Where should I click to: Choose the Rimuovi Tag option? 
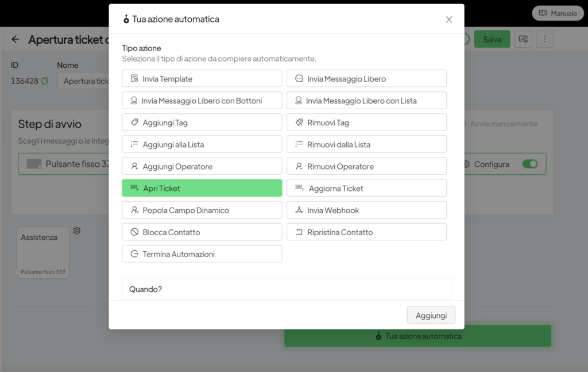pyautogui.click(x=366, y=122)
